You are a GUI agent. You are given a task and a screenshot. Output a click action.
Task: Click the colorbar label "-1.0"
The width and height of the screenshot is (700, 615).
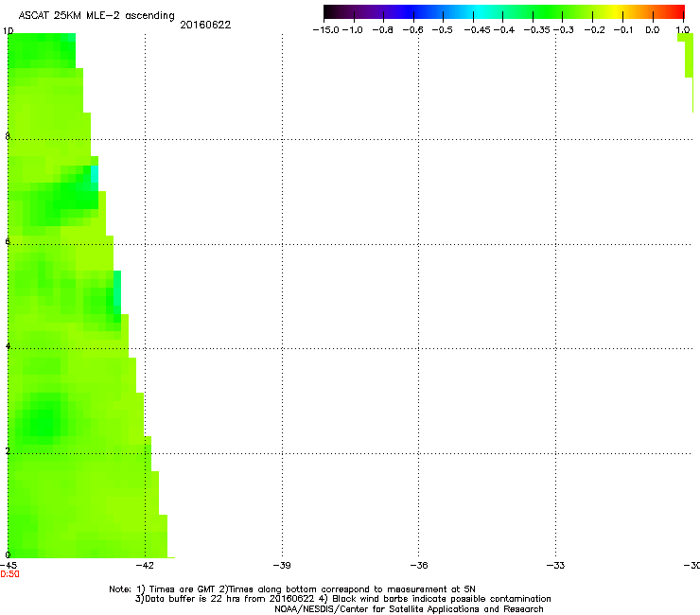(x=353, y=30)
